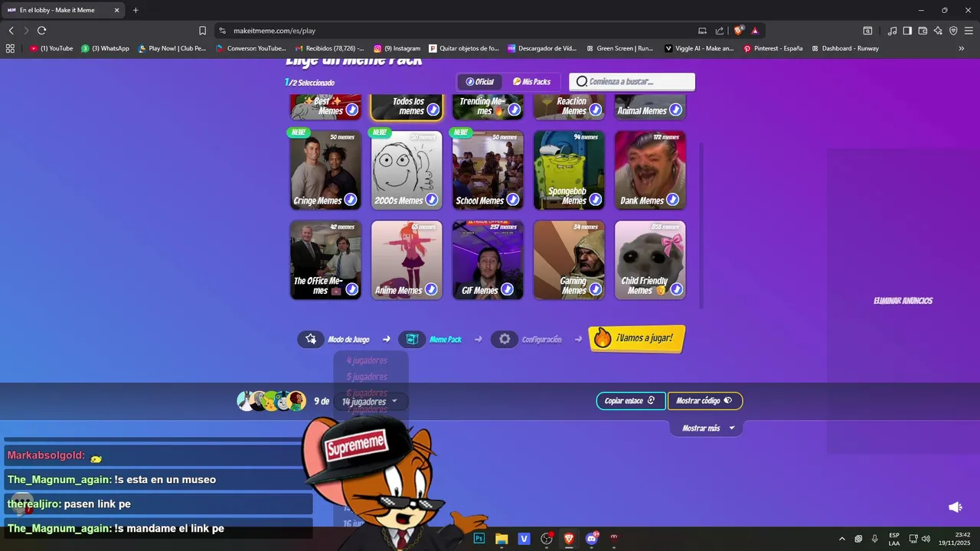Open the Brave Wallet icon
Screen dimensions: 980x551
[923, 31]
